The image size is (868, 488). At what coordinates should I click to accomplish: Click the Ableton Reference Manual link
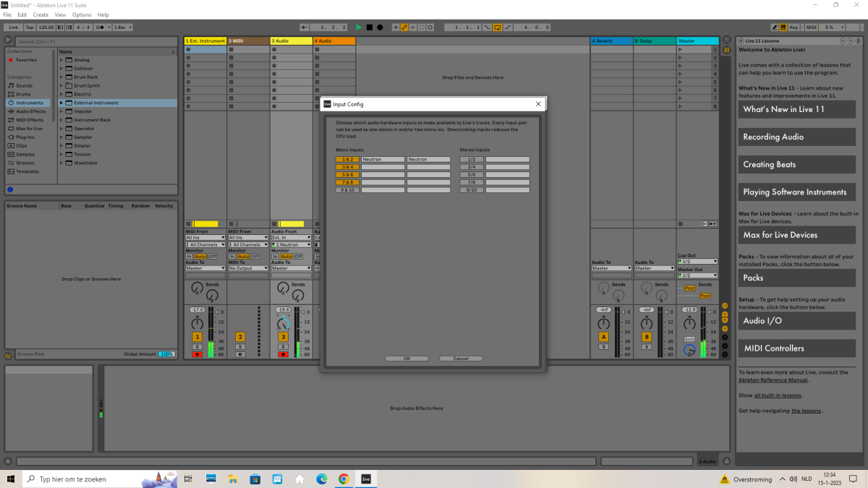(773, 380)
